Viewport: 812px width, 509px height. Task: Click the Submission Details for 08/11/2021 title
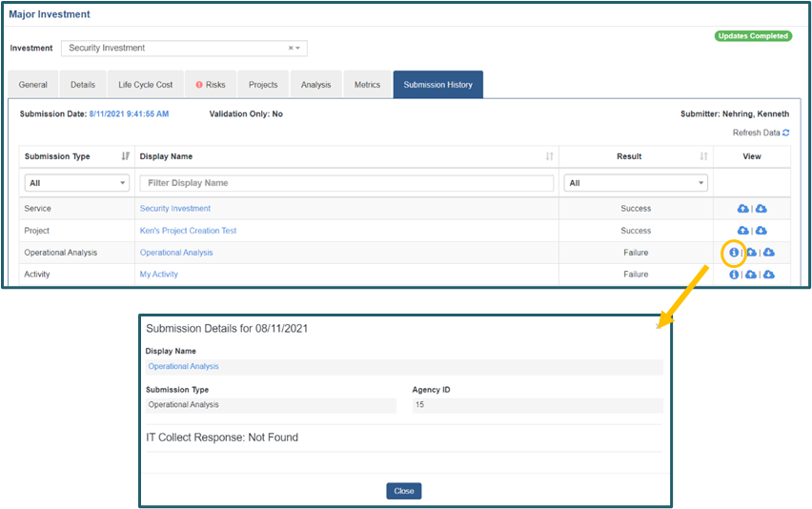click(x=227, y=328)
